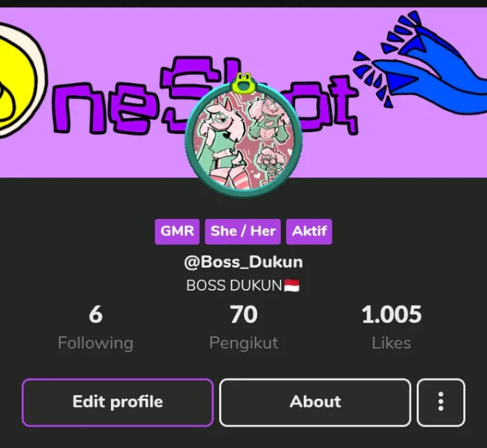Tap the Likes label text
The image size is (487, 448).
coord(391,344)
